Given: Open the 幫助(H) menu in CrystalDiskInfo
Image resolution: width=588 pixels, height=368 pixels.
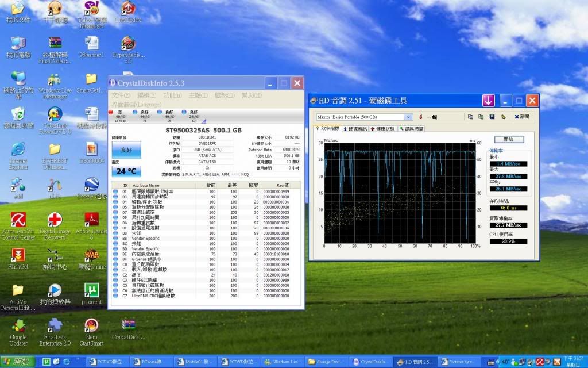Looking at the screenshot, I should point(252,95).
